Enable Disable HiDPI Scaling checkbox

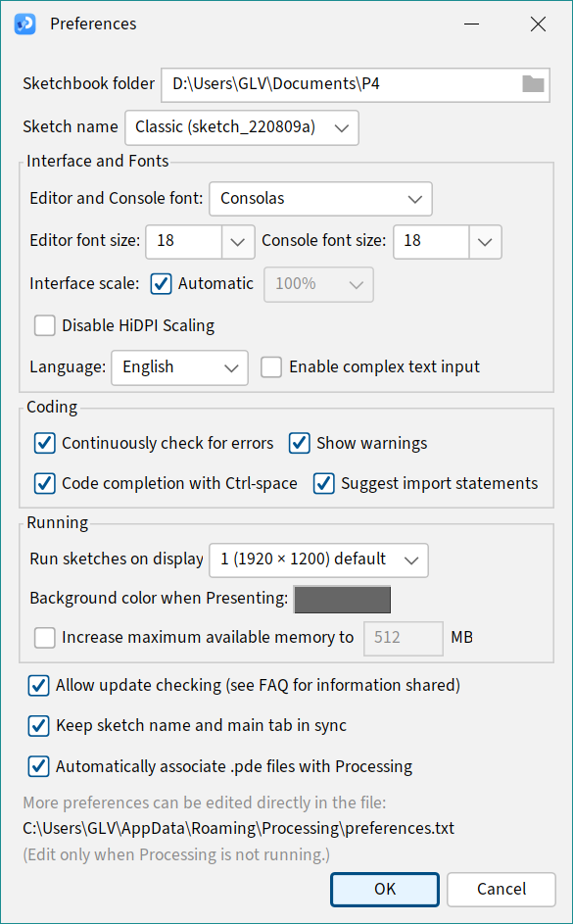click(x=44, y=325)
